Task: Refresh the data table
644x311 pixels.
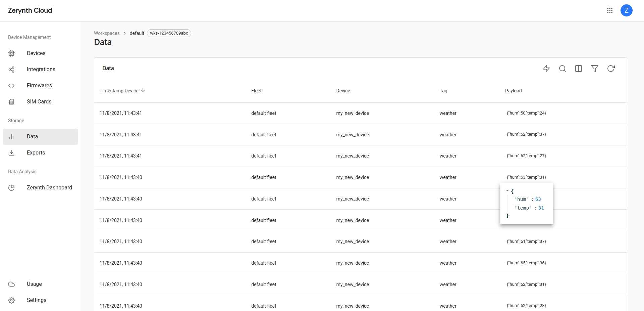Action: pyautogui.click(x=611, y=69)
